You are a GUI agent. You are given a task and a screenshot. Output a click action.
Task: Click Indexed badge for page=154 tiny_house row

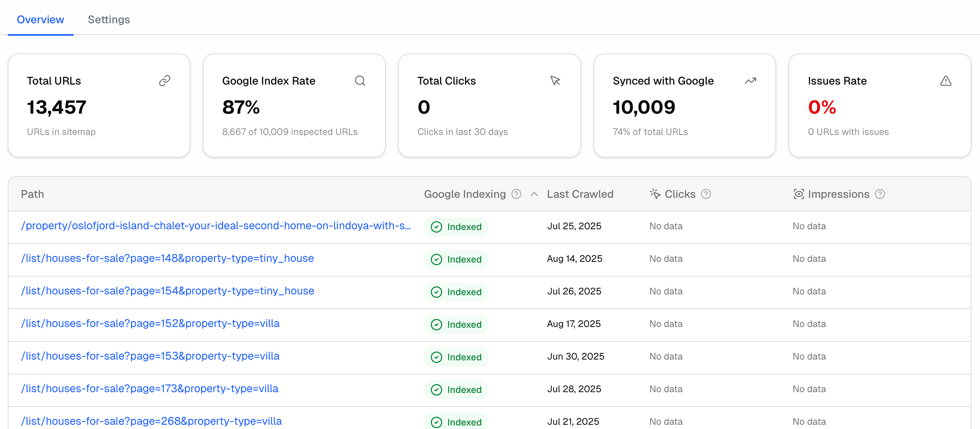[456, 292]
